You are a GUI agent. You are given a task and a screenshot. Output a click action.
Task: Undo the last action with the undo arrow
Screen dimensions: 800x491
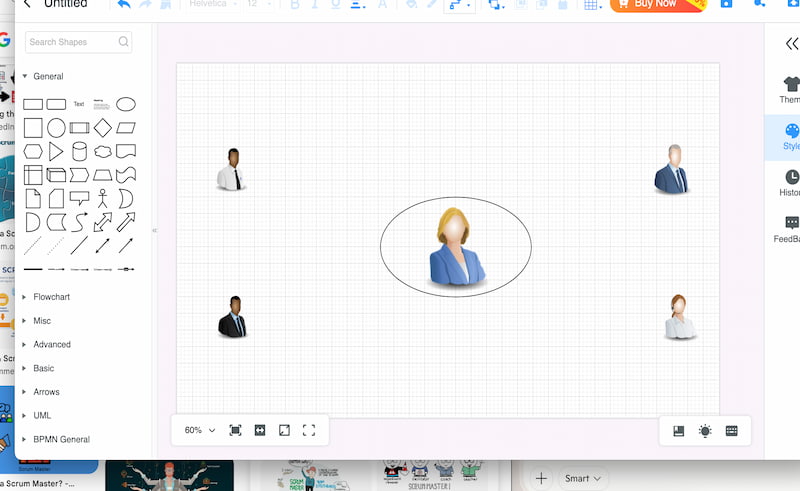click(x=124, y=5)
